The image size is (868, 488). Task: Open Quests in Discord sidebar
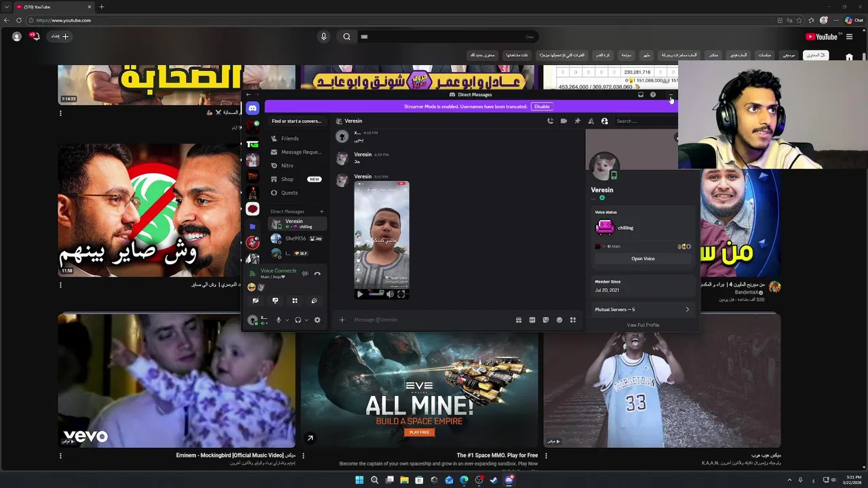tap(297, 192)
